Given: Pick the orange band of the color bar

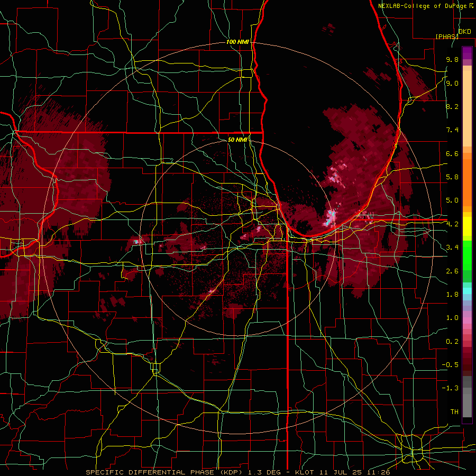Looking at the screenshot, I should pos(467,182).
